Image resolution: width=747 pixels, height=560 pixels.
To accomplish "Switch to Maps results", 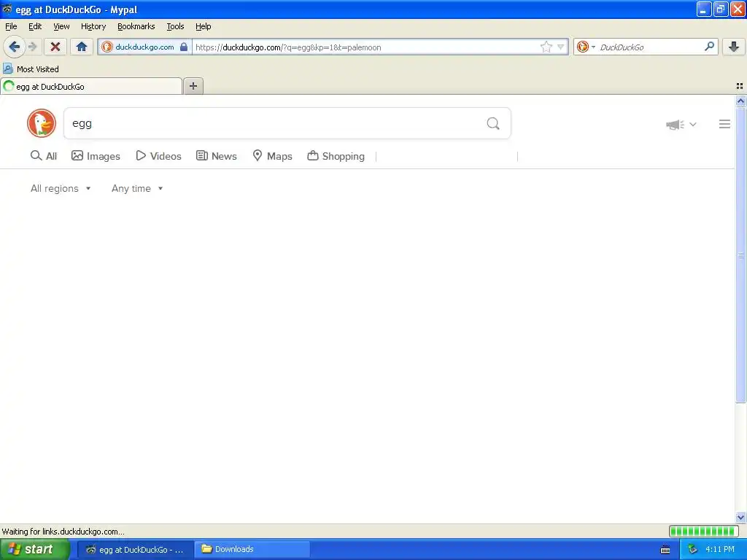I will pyautogui.click(x=273, y=156).
